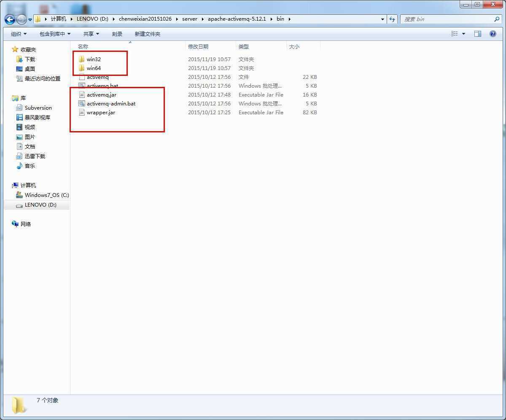Expand address bar history dropdown arrow
The image size is (506, 420).
click(382, 19)
